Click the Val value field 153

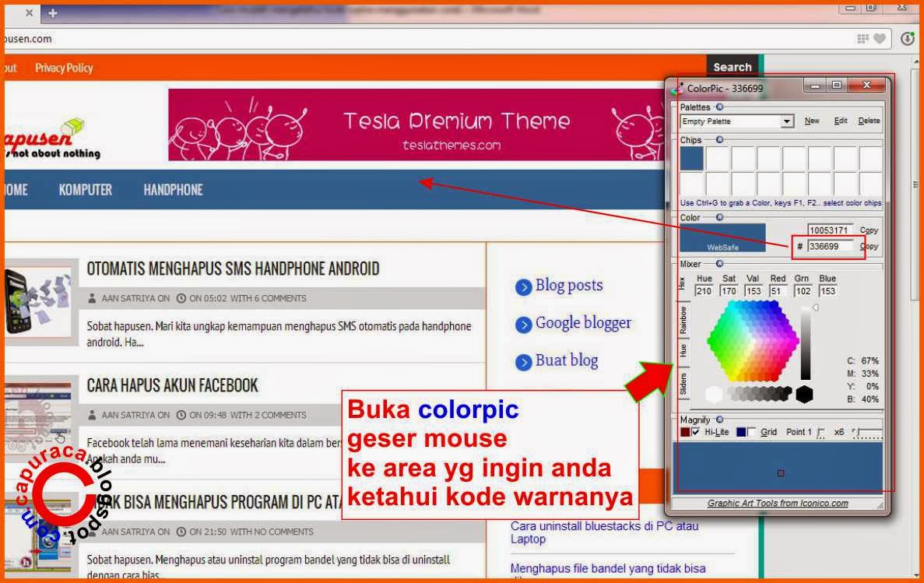[x=753, y=290]
